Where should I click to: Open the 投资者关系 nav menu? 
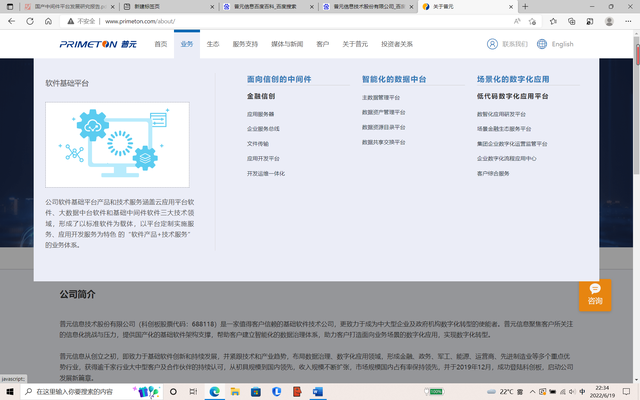397,44
